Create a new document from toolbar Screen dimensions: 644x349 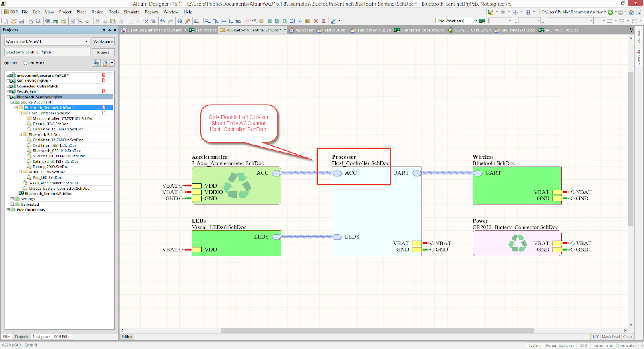tap(6, 21)
